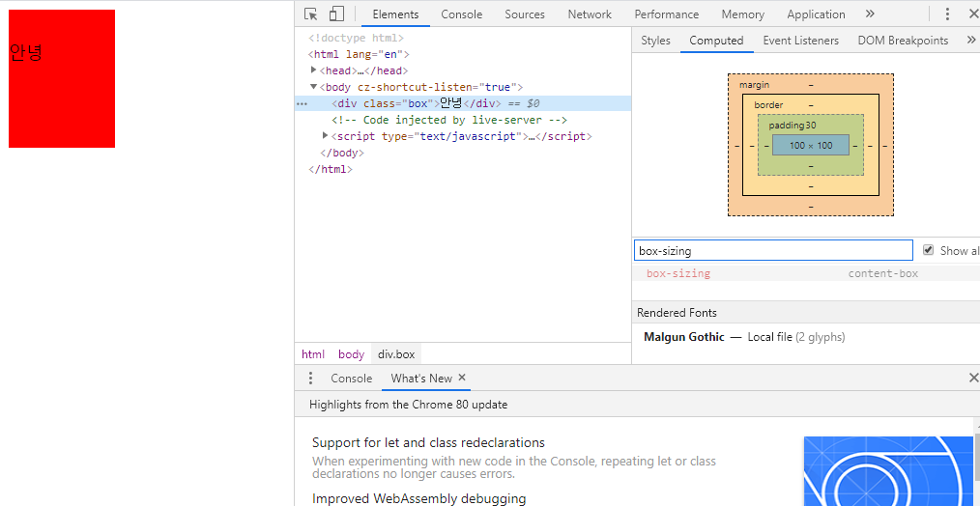Screen dimensions: 980x506
Task: Switch to the Elements tab
Action: click(x=395, y=14)
